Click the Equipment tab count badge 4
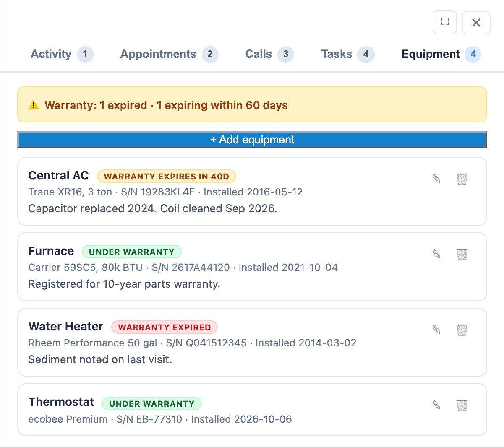Viewport: 504px width, 447px height. 473,54
